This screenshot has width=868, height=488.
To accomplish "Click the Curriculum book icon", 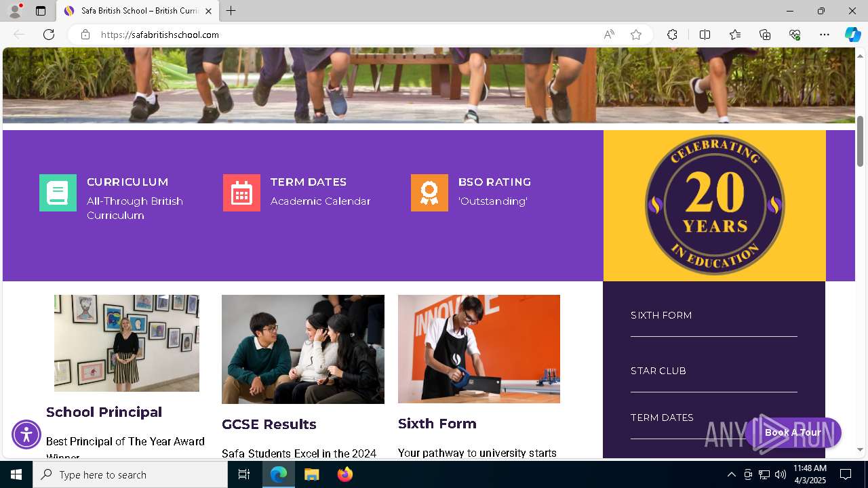I will (58, 193).
